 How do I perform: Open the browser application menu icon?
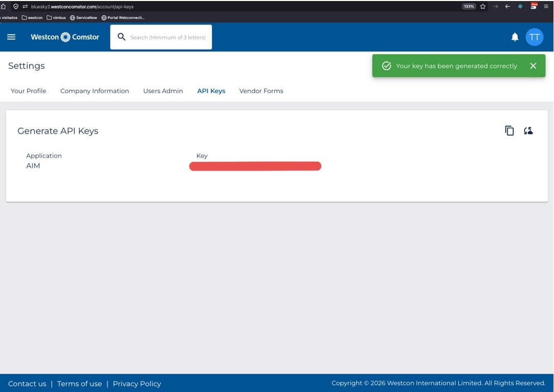(x=546, y=6)
